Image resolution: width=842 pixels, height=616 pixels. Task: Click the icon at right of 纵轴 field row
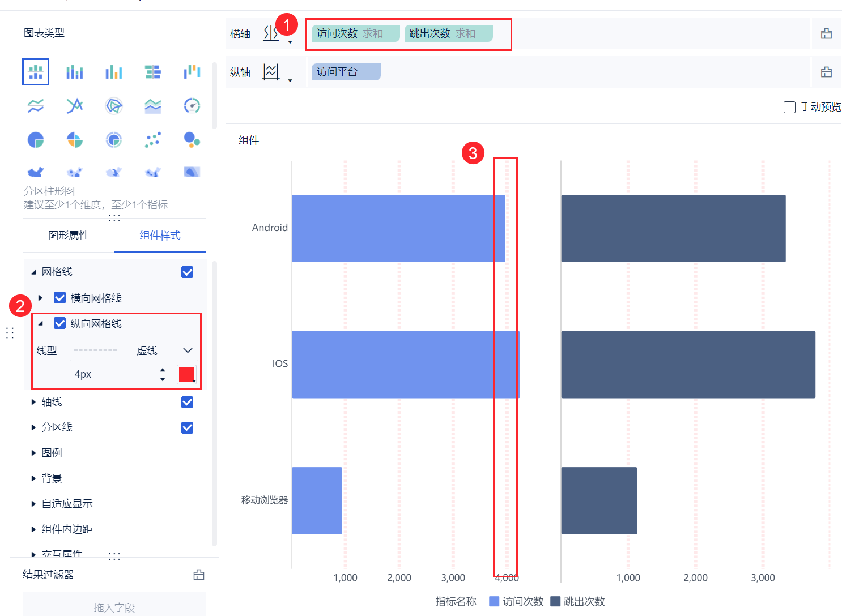coord(827,72)
